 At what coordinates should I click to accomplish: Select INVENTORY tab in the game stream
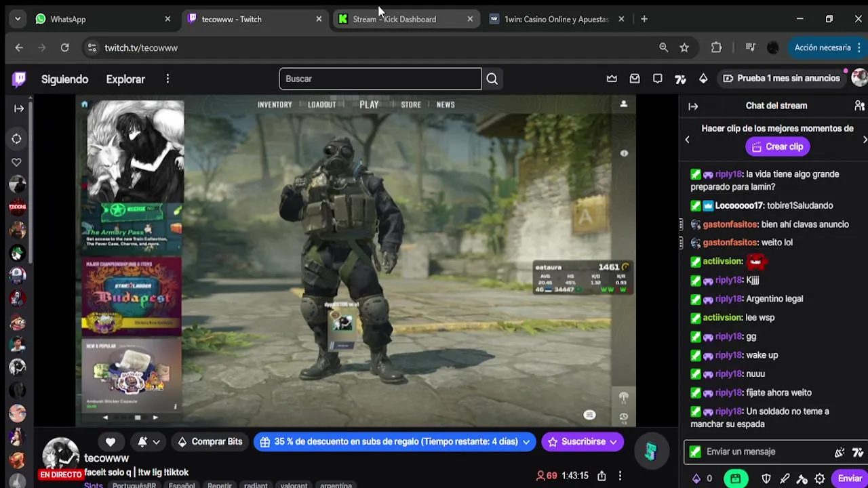[x=275, y=104]
